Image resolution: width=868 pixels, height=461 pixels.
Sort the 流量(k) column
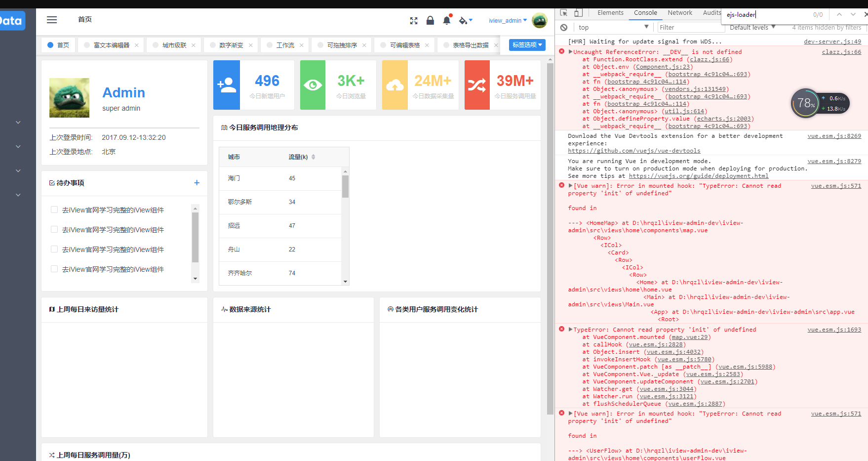coord(313,157)
